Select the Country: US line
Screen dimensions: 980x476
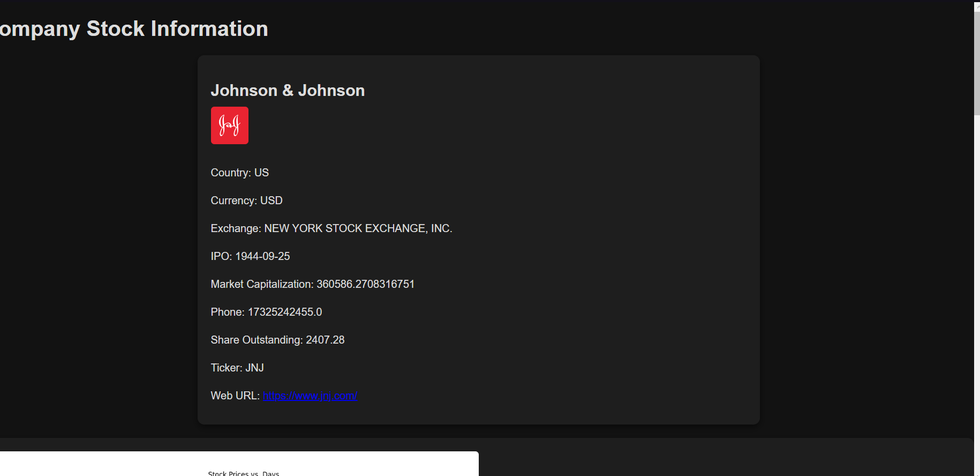pos(240,173)
